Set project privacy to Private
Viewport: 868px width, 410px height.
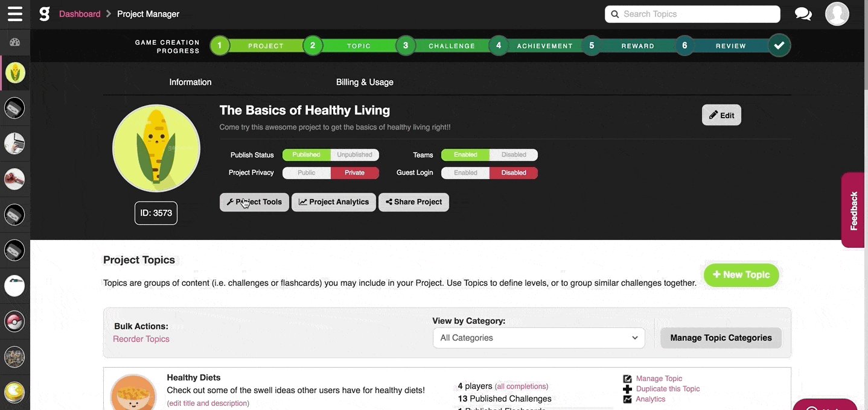click(x=355, y=173)
